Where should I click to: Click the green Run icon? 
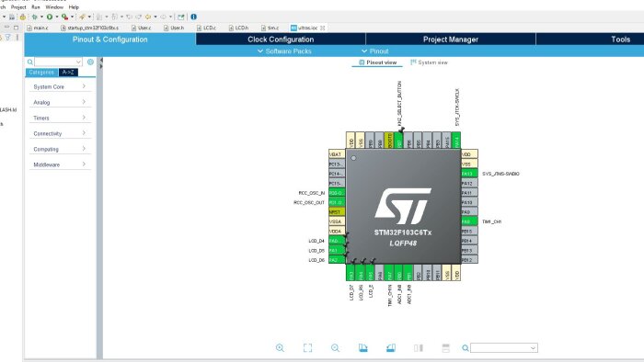[x=50, y=17]
